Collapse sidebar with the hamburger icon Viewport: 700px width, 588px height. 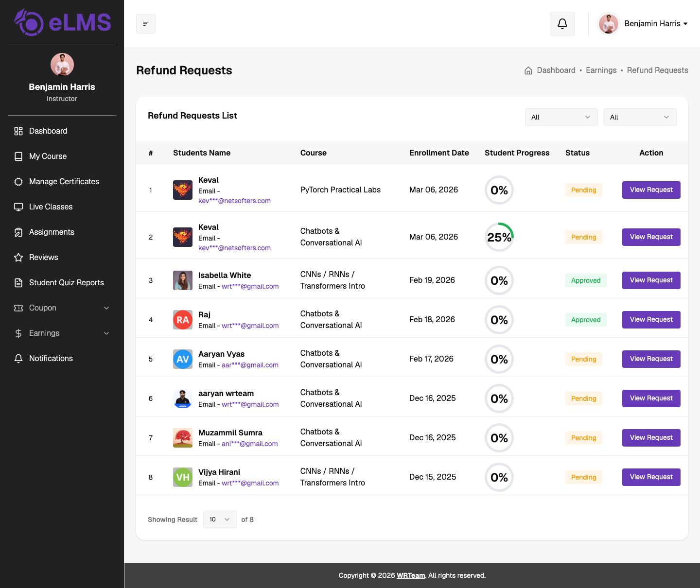(146, 24)
